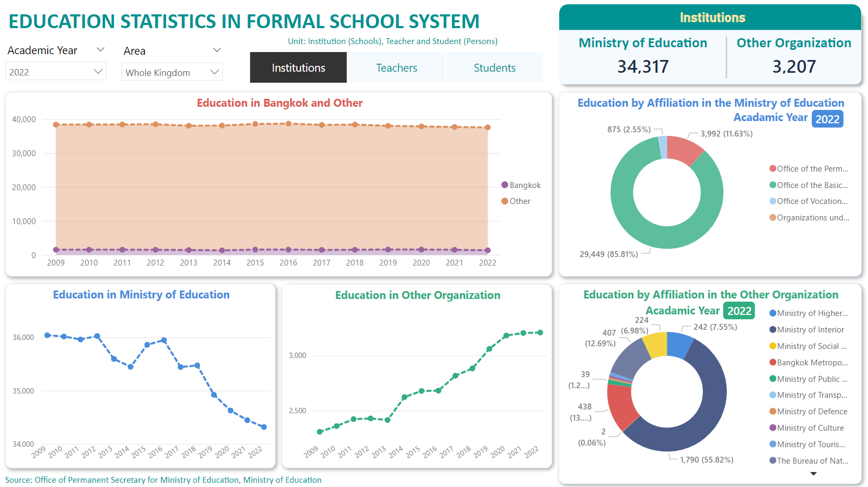Select Ministry of Culture legend item
Screen dimensions: 868x487
(x=807, y=428)
